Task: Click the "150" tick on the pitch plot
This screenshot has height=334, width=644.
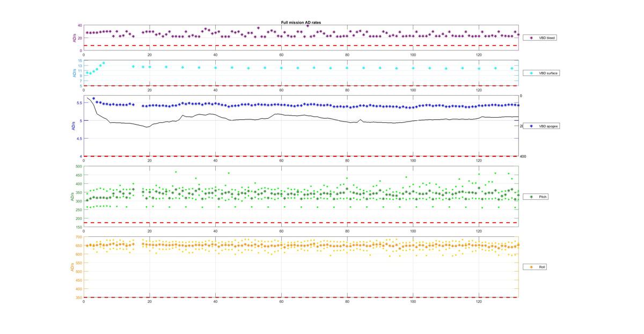Action: coord(78,227)
